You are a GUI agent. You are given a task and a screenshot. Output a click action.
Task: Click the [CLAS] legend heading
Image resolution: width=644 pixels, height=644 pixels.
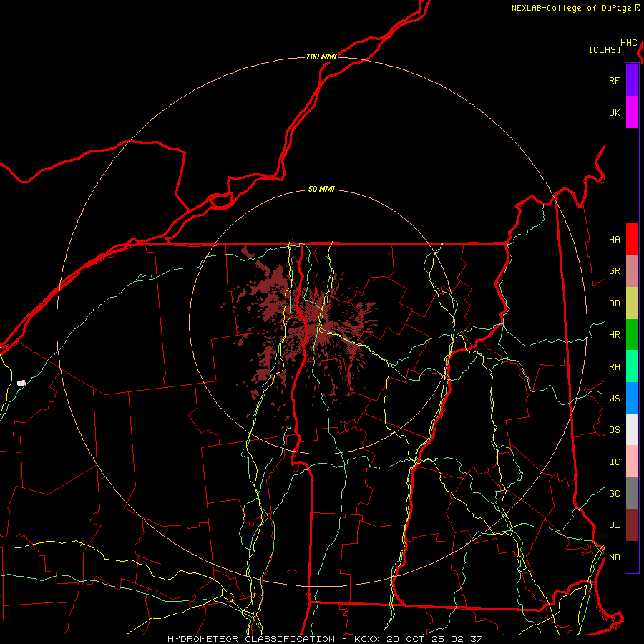(605, 49)
